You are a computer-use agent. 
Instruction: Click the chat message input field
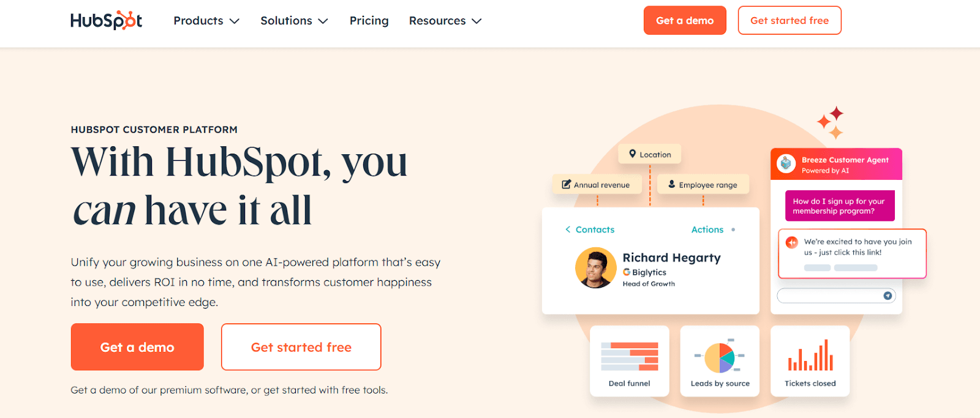pos(837,296)
